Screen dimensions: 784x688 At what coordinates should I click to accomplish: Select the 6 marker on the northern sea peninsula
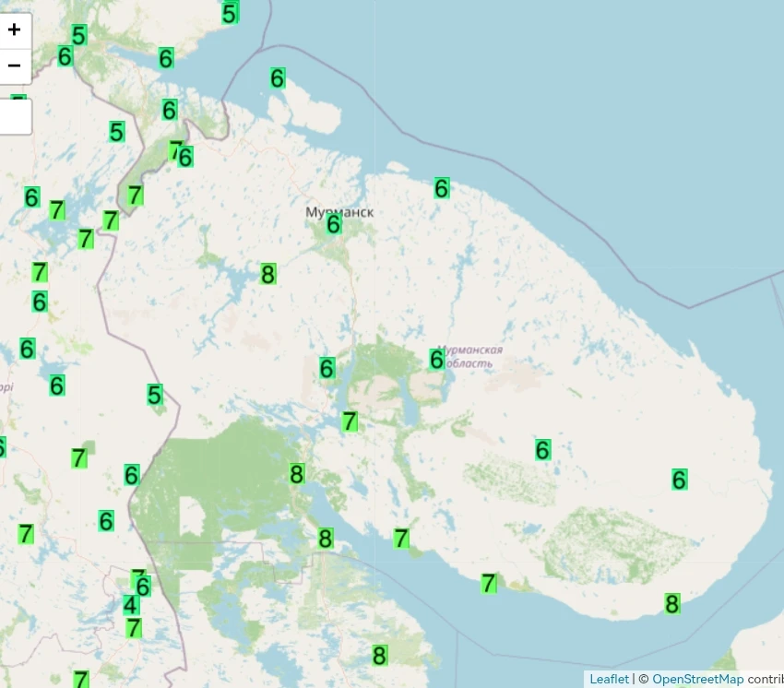pyautogui.click(x=278, y=78)
